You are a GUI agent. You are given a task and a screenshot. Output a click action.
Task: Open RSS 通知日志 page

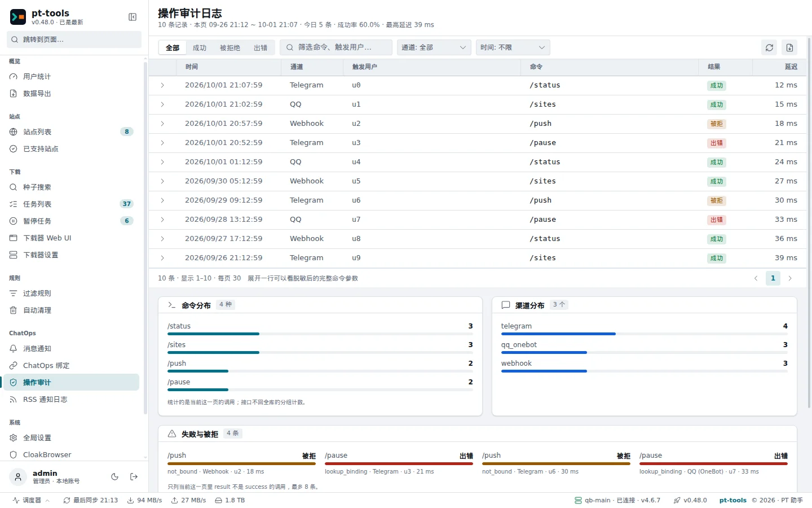click(72, 399)
